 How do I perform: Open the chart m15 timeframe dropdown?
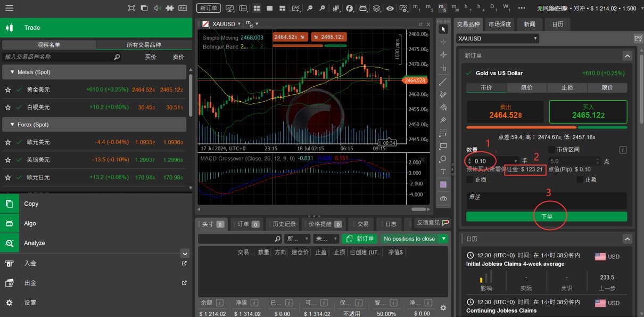coord(257,24)
